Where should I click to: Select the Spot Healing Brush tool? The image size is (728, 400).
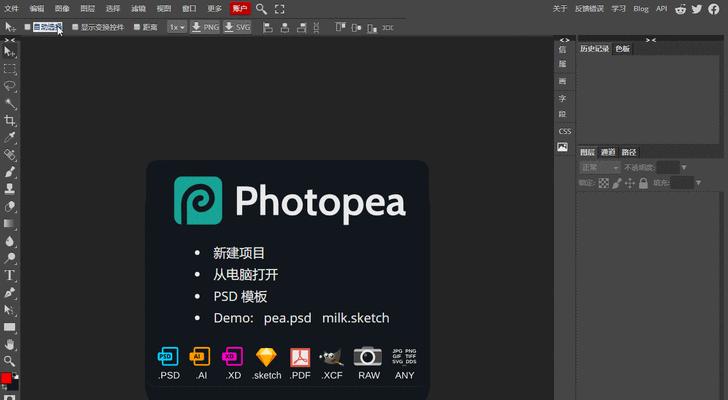pyautogui.click(x=10, y=155)
